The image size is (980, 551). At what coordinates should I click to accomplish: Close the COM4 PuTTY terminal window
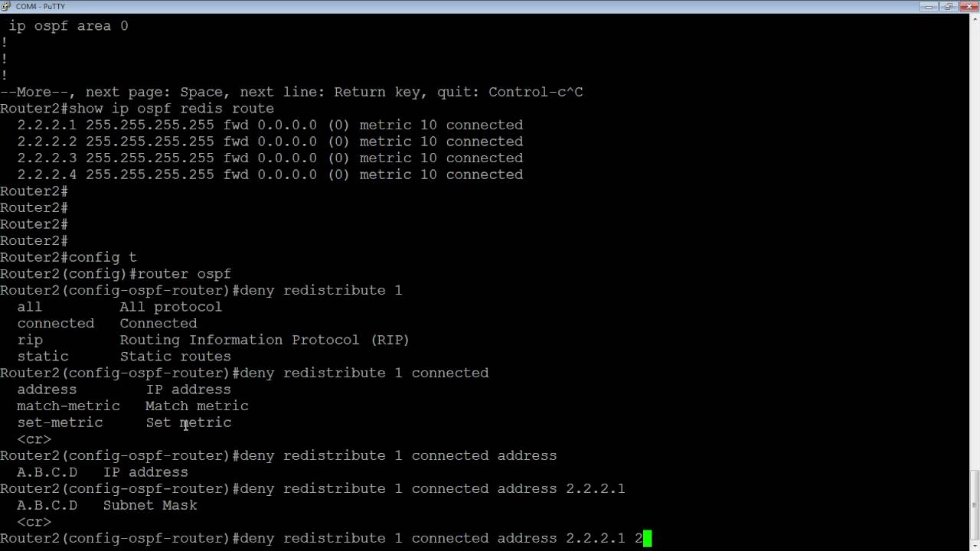(968, 6)
